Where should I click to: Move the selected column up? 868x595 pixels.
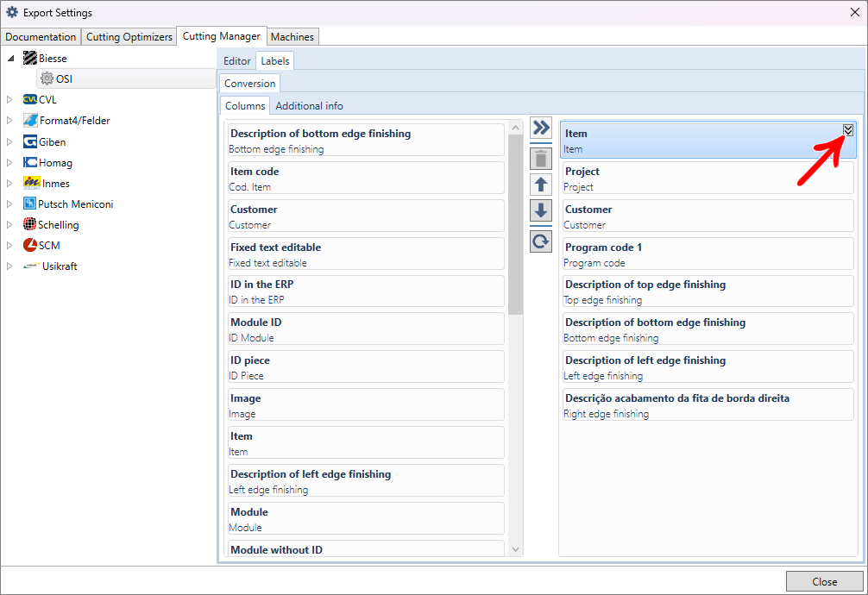[541, 185]
